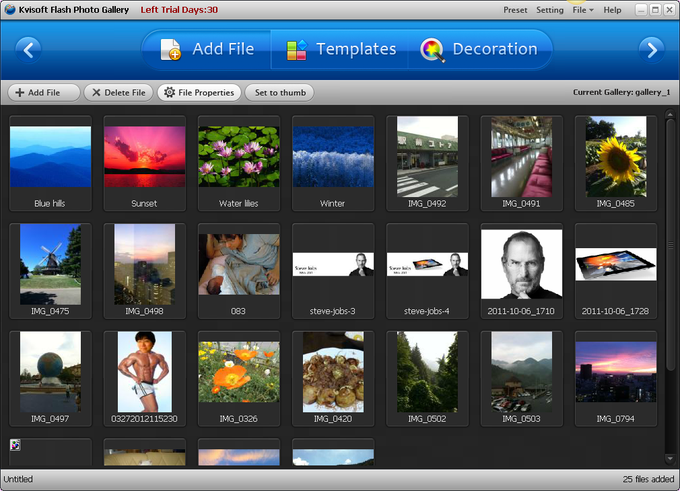The height and width of the screenshot is (491, 680).
Task: Select the steve-jobs-4 thumbnail
Action: [x=427, y=271]
